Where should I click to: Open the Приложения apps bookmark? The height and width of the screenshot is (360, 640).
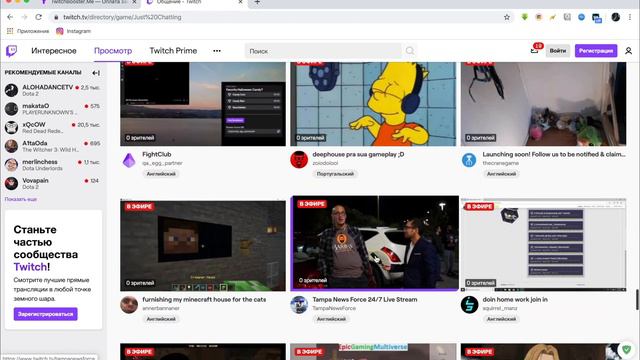pos(28,31)
